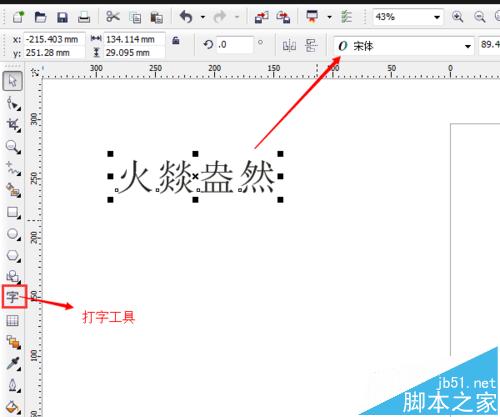Click the Import icon
This screenshot has width=500, height=417.
pyautogui.click(x=262, y=17)
